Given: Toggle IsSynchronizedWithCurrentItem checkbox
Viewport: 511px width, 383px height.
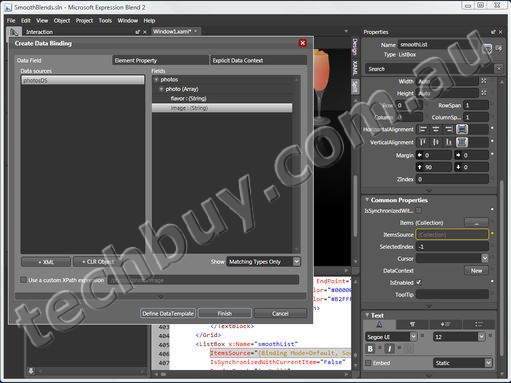Looking at the screenshot, I should [418, 211].
